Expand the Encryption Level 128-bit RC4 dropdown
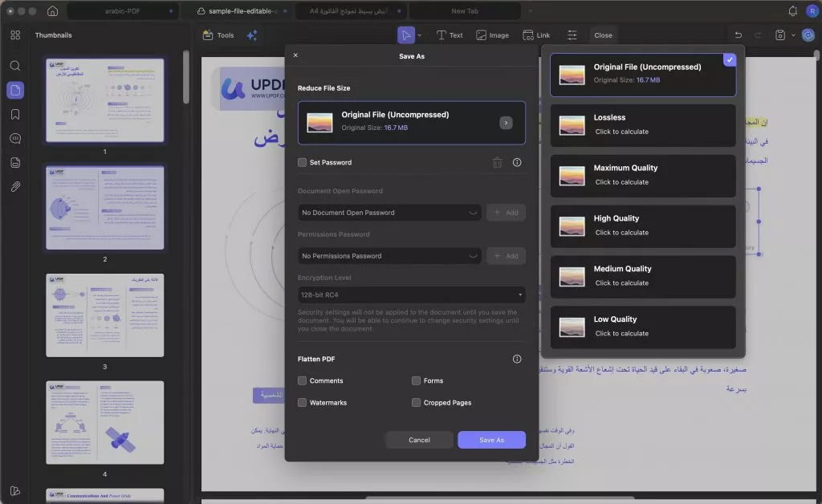 pos(411,295)
